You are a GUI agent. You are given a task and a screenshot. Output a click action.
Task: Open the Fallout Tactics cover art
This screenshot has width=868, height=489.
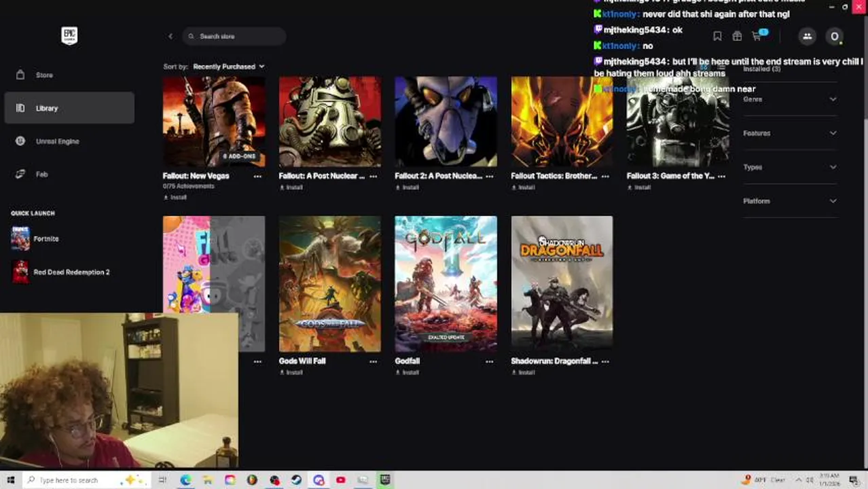pos(562,122)
